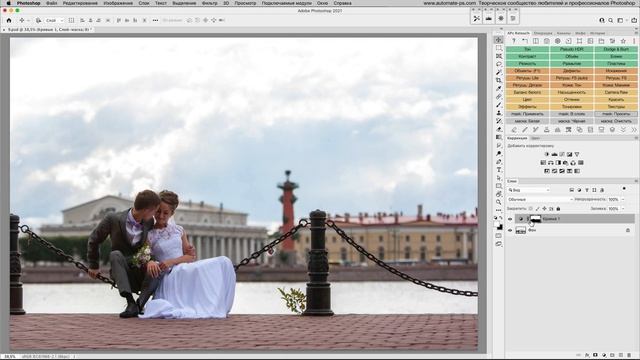This screenshot has width=640, height=360.
Task: Click the three-dots more options in options bar
Action: (x=155, y=20)
